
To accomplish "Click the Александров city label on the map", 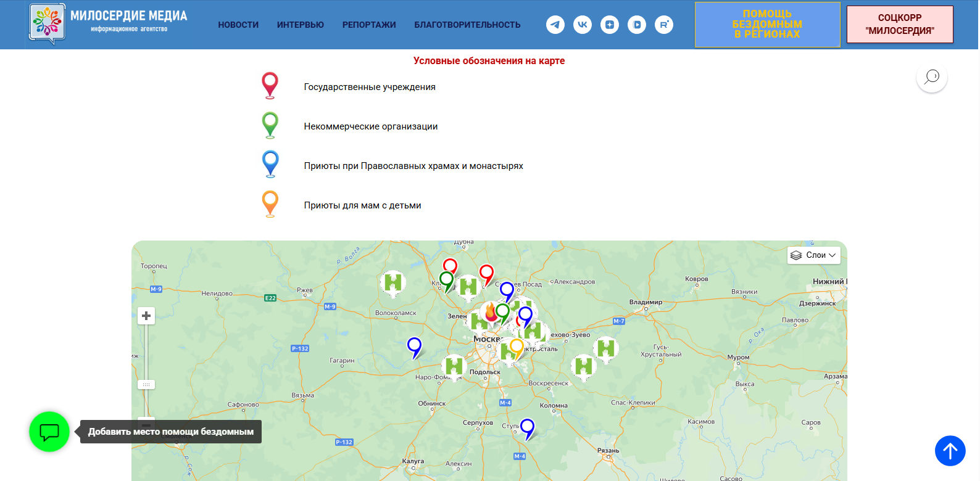I will click(575, 282).
